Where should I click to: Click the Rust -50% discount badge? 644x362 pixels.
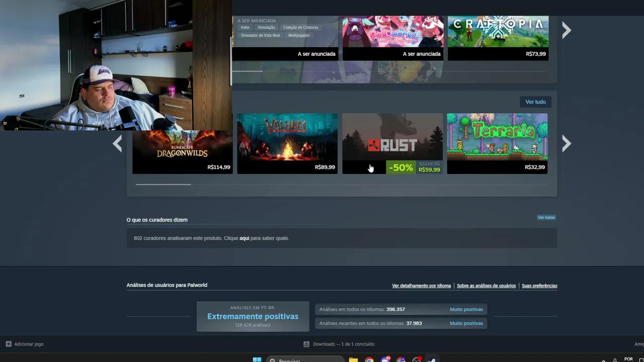tap(401, 167)
